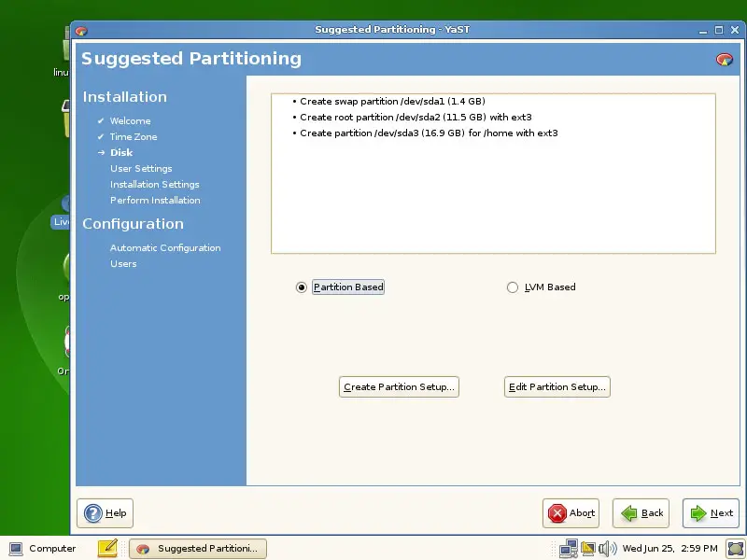Focus Suggested Partitioning taskbar window entry
Viewport: 747px width, 560px height.
[x=199, y=548]
